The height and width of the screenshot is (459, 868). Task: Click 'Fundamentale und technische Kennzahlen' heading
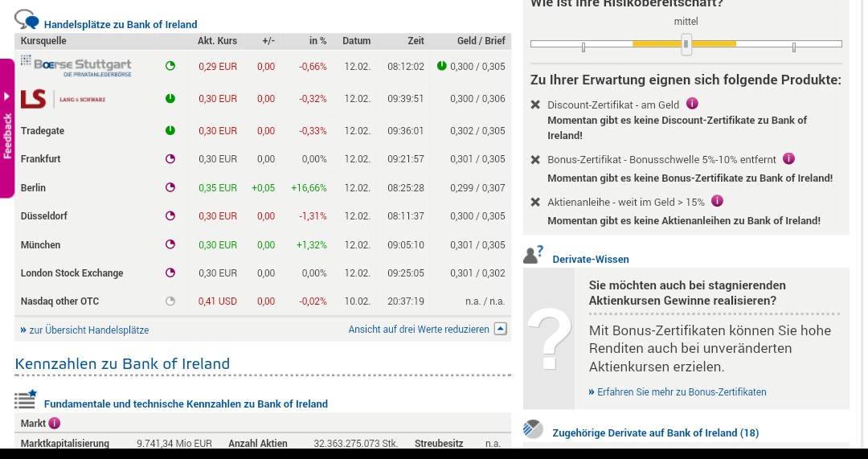[x=186, y=404]
